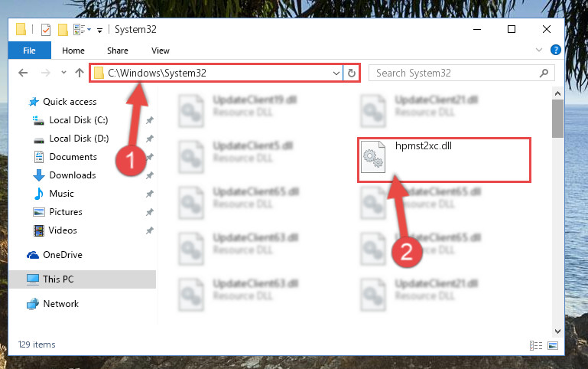Click the Search System32 field
The image size is (588, 369).
(456, 73)
